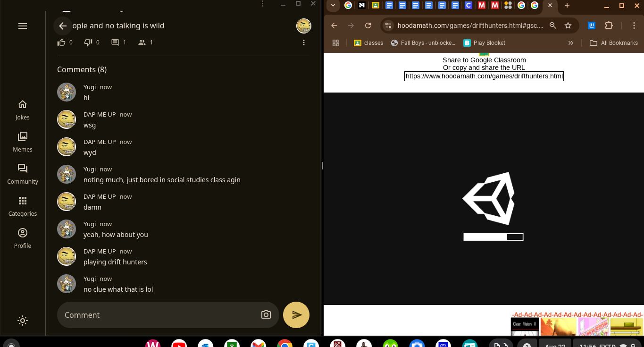Open the Chrome tab search dropdown
644x347 pixels.
click(333, 6)
